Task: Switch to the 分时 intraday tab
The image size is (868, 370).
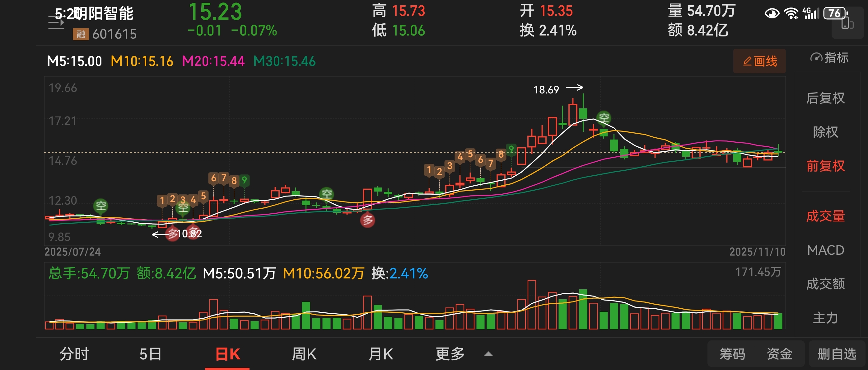Action: (x=74, y=354)
